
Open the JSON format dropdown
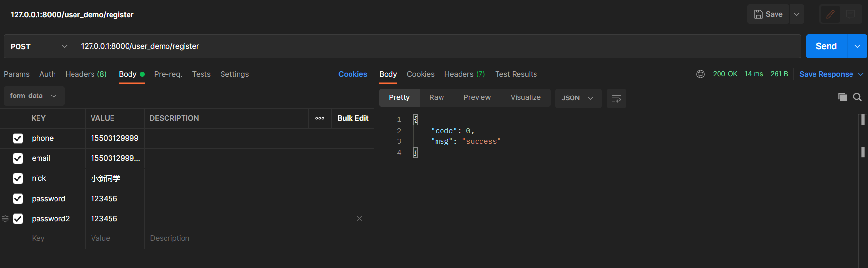coord(578,98)
